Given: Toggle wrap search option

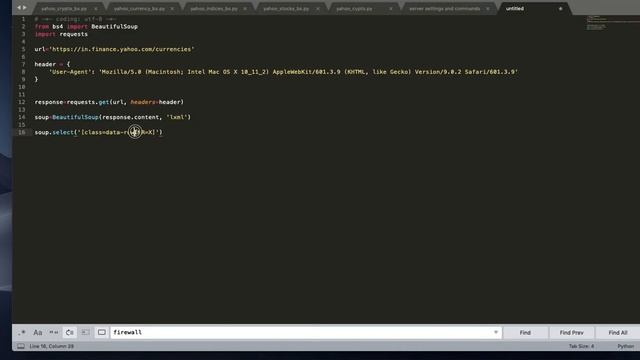Looking at the screenshot, I should [69, 333].
